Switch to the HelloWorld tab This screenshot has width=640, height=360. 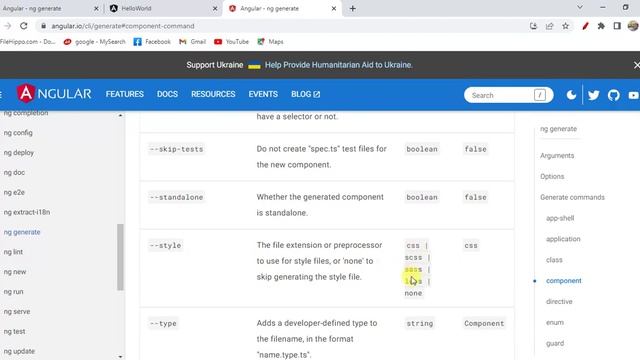point(163,8)
